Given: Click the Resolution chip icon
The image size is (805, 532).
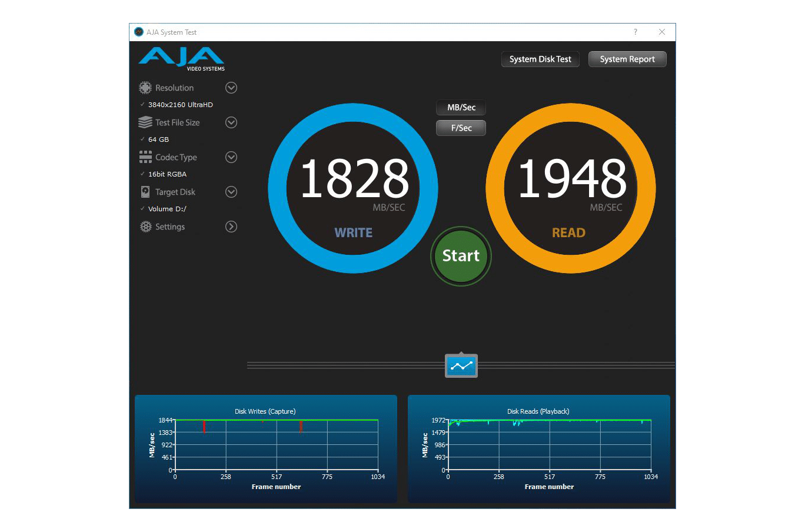Looking at the screenshot, I should [145, 88].
